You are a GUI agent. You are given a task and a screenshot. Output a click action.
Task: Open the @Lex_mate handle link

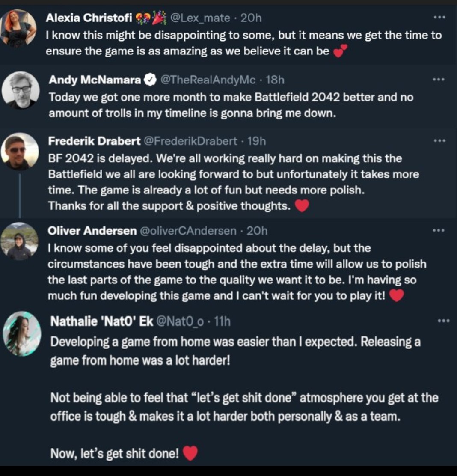click(x=200, y=18)
